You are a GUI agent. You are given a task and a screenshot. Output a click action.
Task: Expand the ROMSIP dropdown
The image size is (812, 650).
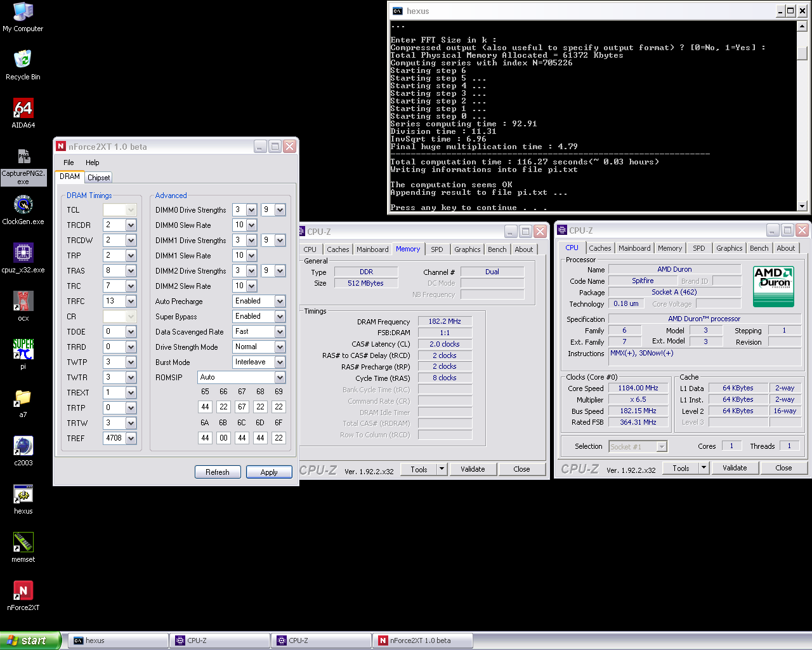[x=280, y=377]
